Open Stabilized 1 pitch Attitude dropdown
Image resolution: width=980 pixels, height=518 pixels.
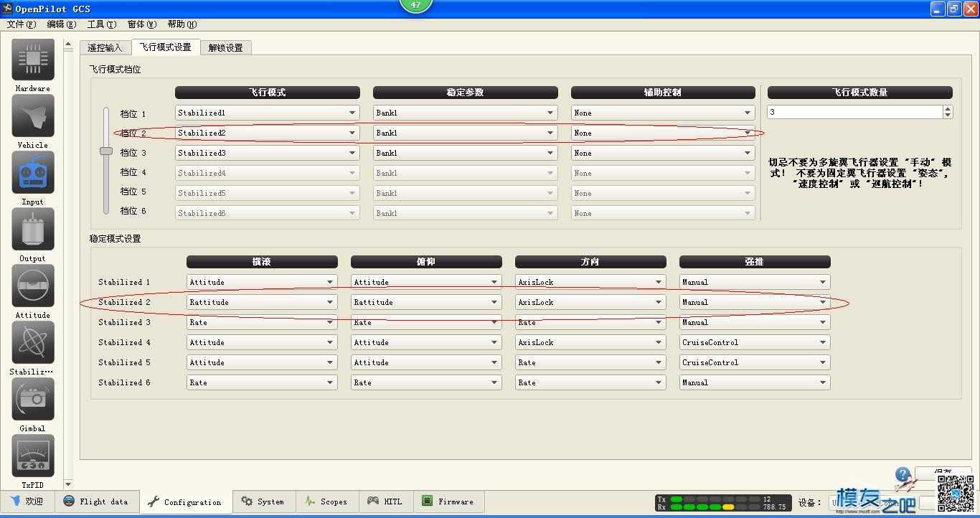pos(426,282)
